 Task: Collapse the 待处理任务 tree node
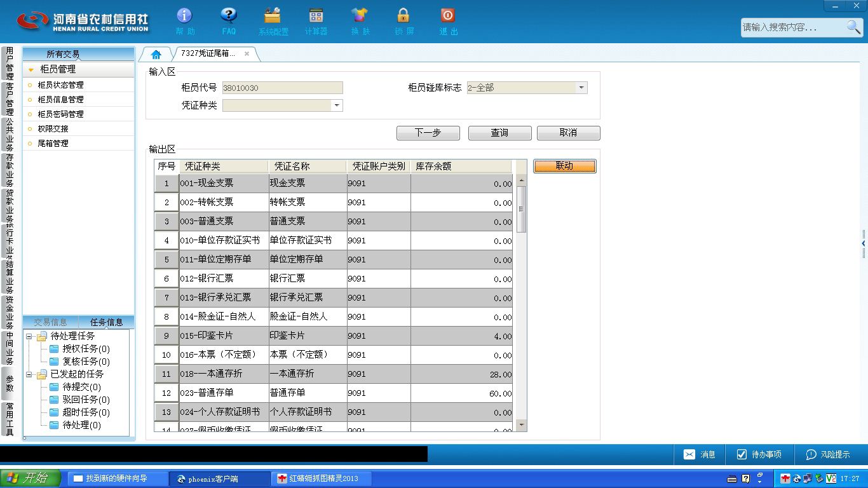point(29,336)
